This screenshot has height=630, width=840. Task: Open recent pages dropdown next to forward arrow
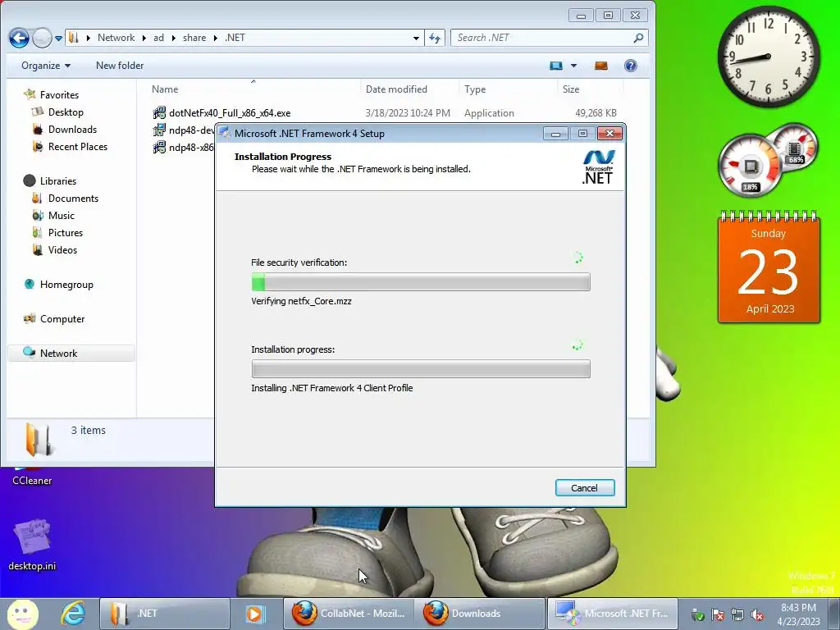tap(58, 39)
